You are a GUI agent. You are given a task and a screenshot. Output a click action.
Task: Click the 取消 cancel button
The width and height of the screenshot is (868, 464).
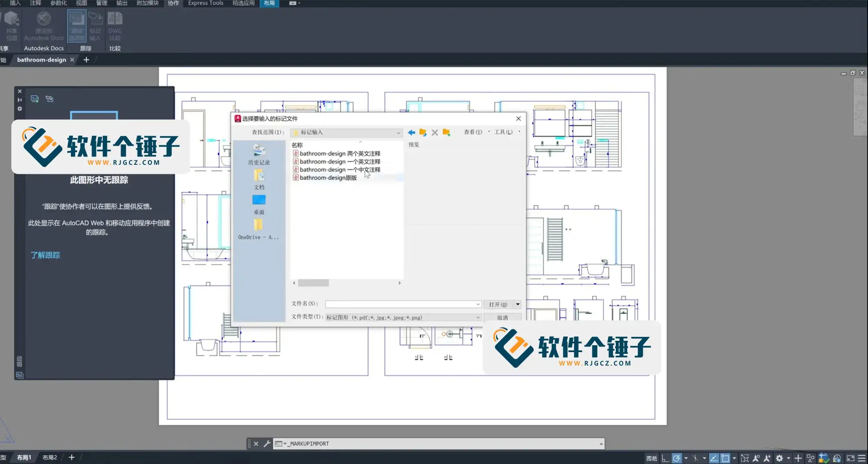pos(503,317)
